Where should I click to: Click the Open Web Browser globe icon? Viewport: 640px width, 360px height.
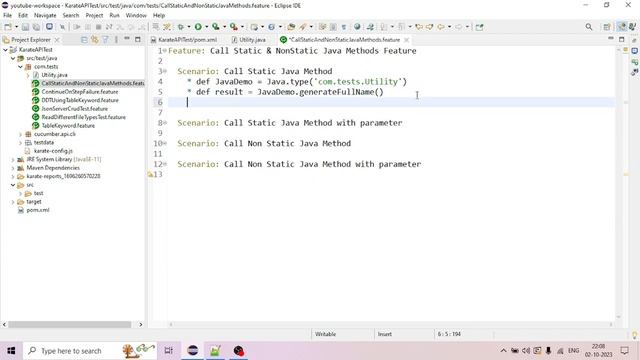[x=357, y=27]
